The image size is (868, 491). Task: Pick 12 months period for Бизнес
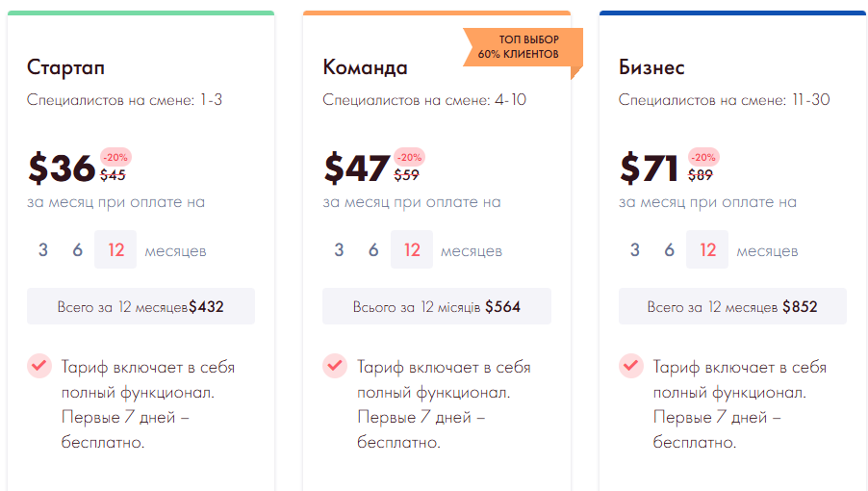707,250
